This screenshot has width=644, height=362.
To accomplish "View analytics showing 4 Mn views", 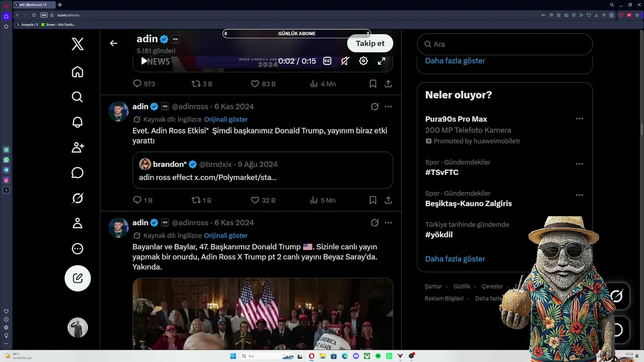I will pyautogui.click(x=323, y=84).
